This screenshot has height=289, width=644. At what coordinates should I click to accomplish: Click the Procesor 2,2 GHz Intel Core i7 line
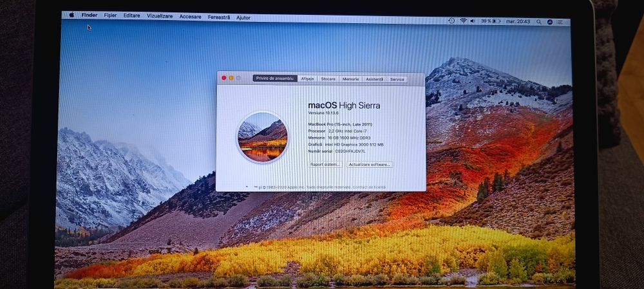pos(337,131)
